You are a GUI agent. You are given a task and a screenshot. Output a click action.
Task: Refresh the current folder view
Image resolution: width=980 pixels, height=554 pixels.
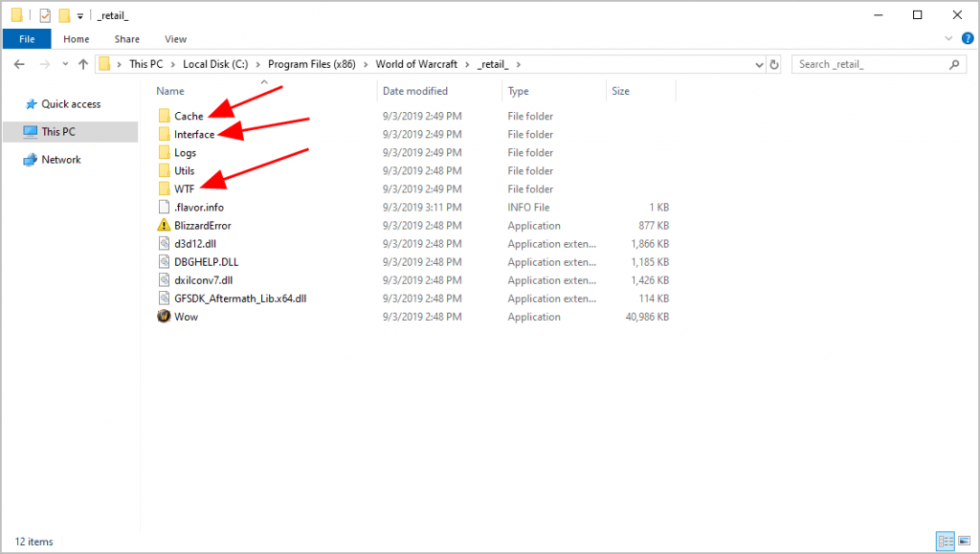774,64
